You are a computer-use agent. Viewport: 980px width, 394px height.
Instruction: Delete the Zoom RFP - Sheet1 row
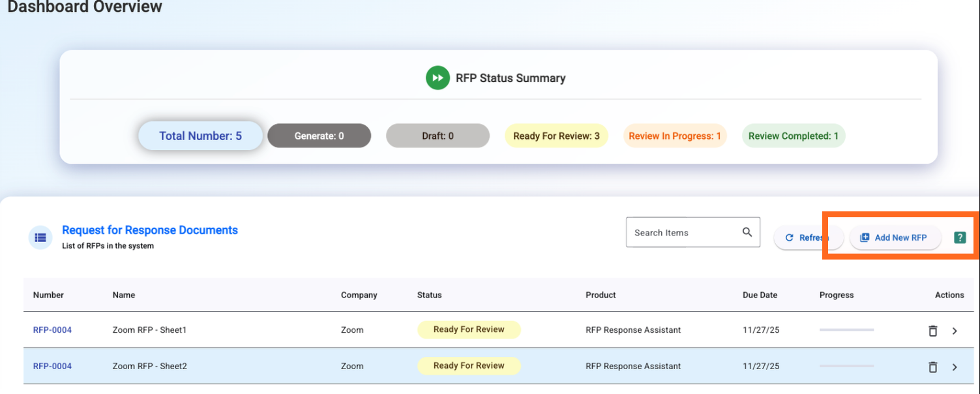(933, 331)
